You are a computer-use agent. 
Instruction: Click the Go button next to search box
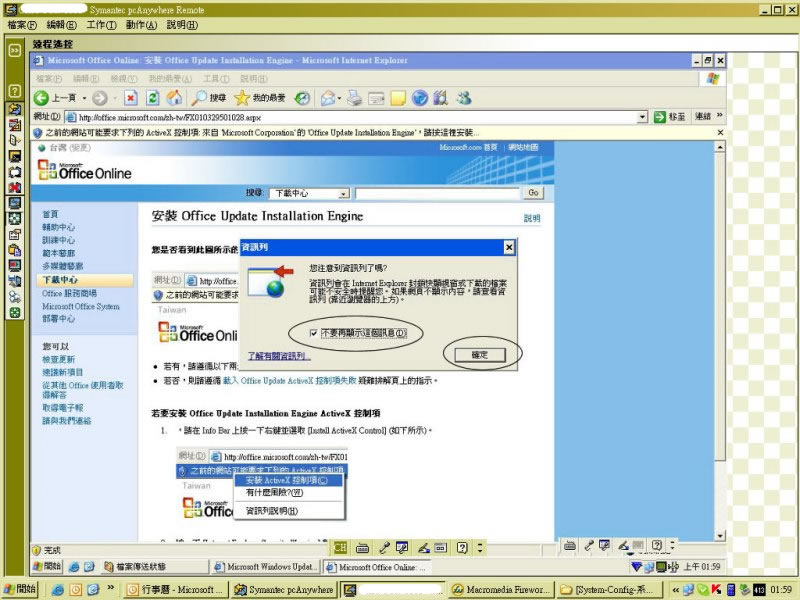coord(533,193)
